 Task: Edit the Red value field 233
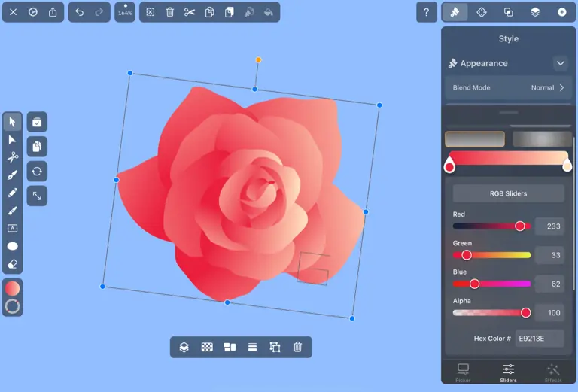click(x=549, y=226)
